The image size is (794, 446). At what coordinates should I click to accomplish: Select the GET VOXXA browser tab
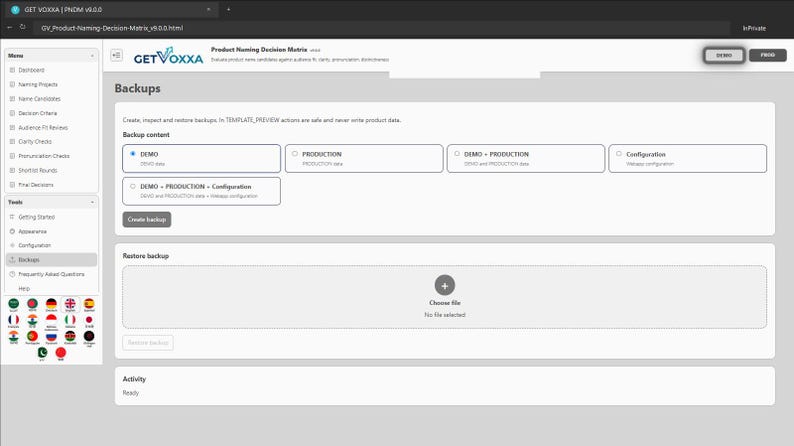click(111, 9)
